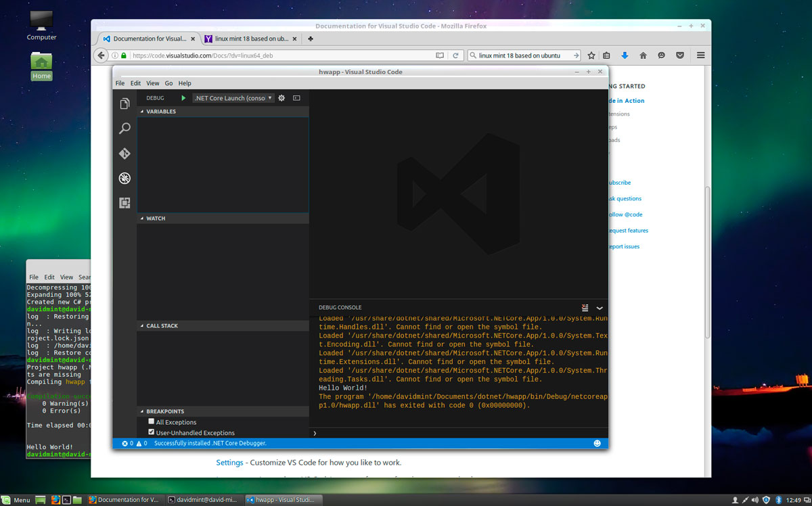The image size is (812, 506).
Task: Open the volume control in the system tray
Action: (x=754, y=500)
